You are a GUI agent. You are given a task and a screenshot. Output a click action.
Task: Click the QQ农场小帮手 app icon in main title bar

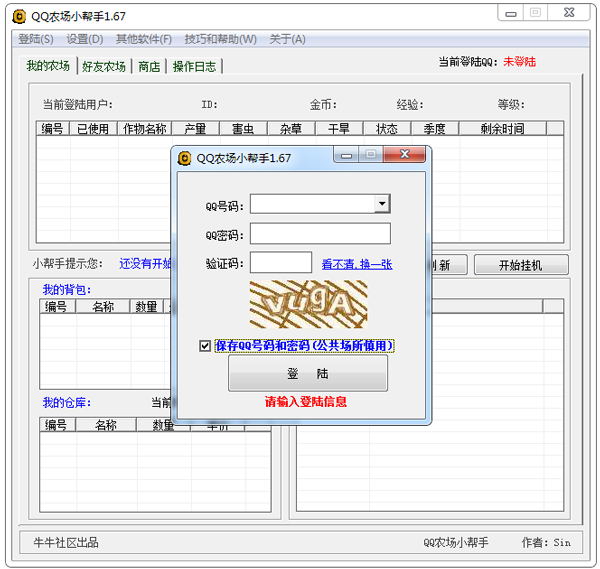17,14
